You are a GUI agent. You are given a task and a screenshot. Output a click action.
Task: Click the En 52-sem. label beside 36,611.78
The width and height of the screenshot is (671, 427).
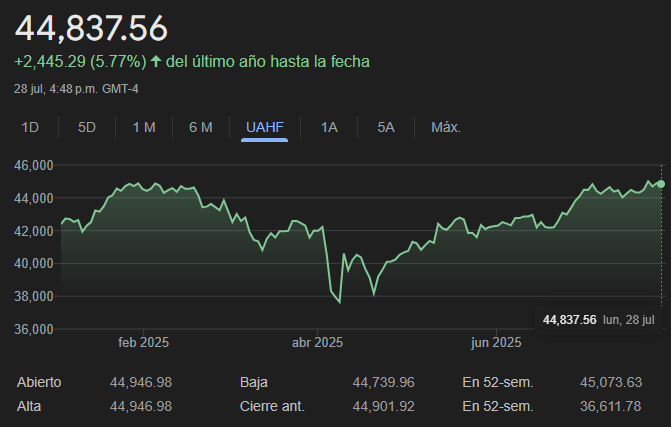coord(498,406)
